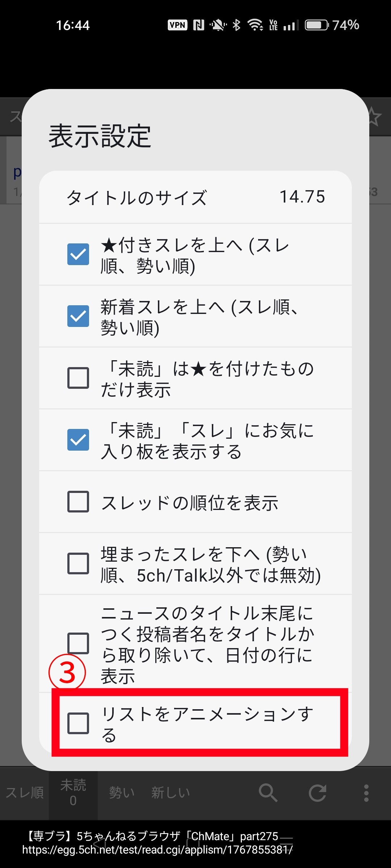Select the スレ順 sort tab
Viewport: 391px width, 868px height.
(x=25, y=793)
